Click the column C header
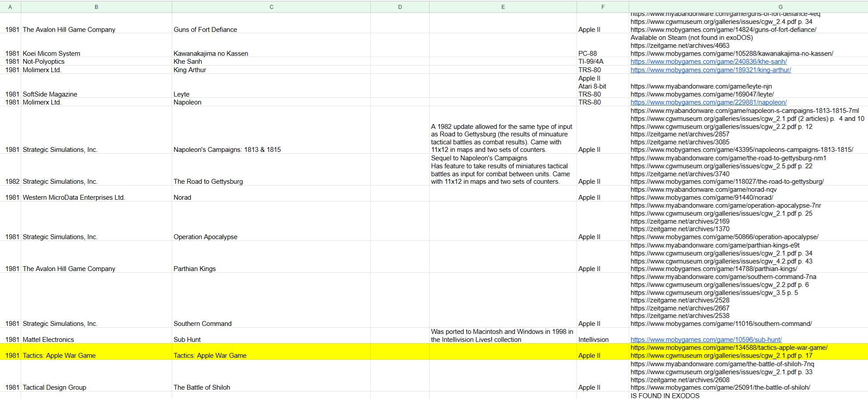 click(x=271, y=7)
